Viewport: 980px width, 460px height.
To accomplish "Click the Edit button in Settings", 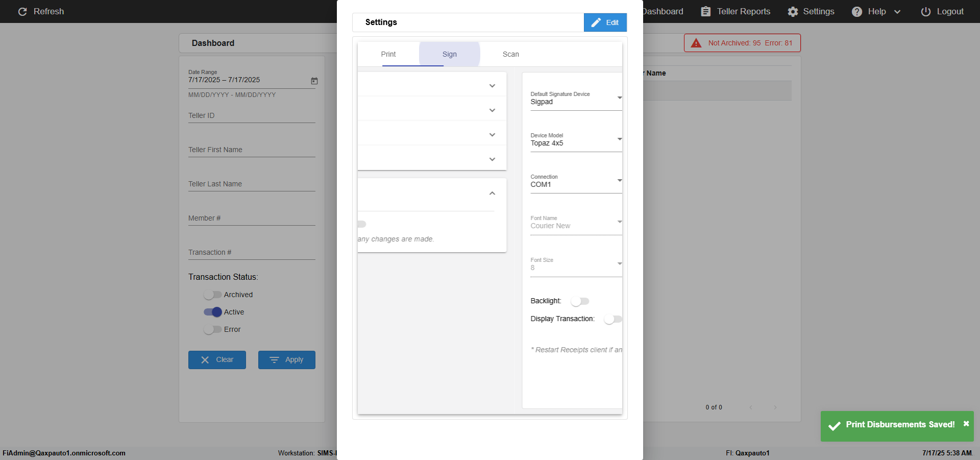I will point(605,22).
